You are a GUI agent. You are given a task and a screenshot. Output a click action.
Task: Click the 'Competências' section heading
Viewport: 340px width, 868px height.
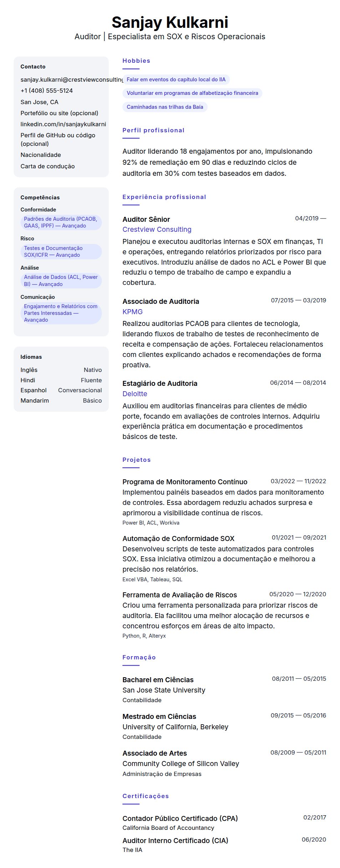tap(40, 198)
